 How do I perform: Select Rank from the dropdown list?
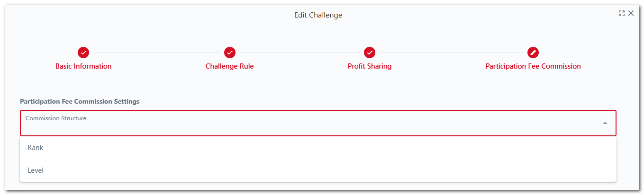36,148
